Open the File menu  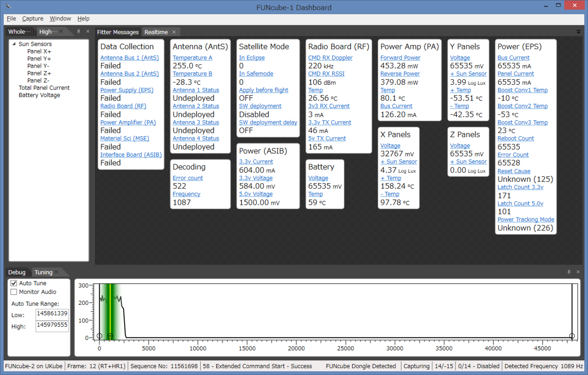coord(11,18)
